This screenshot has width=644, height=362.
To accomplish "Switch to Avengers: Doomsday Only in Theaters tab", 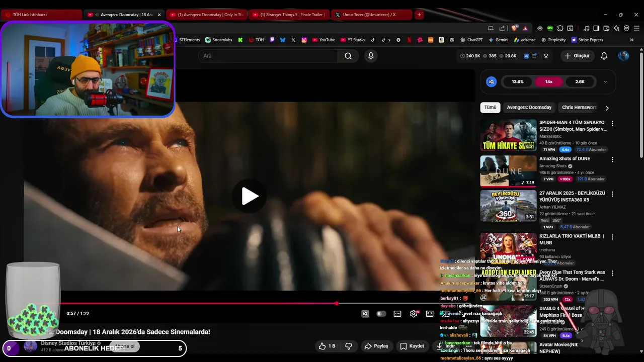I will (206, 15).
